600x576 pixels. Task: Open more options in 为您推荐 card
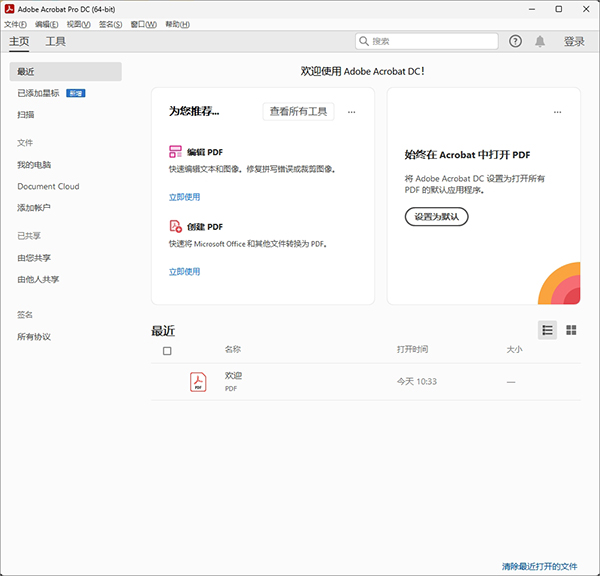pyautogui.click(x=351, y=112)
